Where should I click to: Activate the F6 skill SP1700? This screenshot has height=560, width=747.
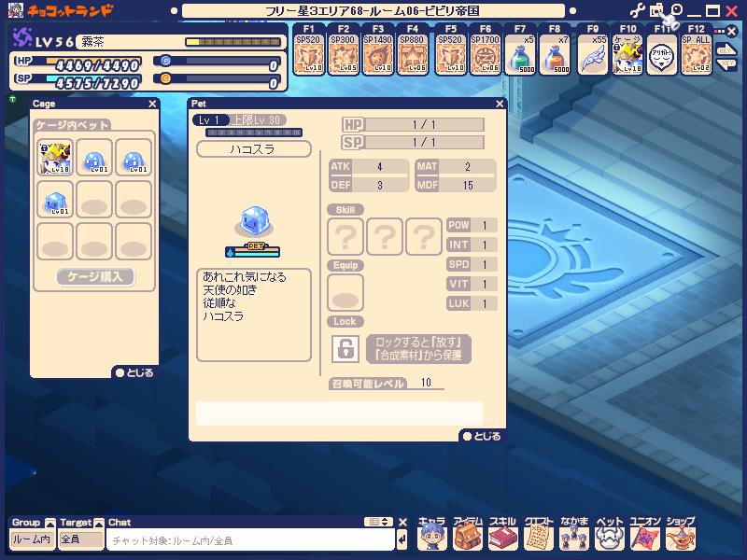pos(485,54)
